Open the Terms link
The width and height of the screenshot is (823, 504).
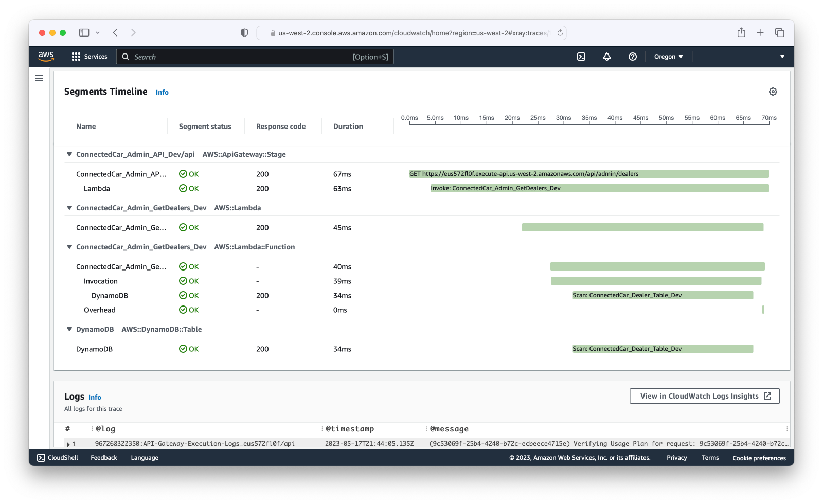click(x=710, y=458)
